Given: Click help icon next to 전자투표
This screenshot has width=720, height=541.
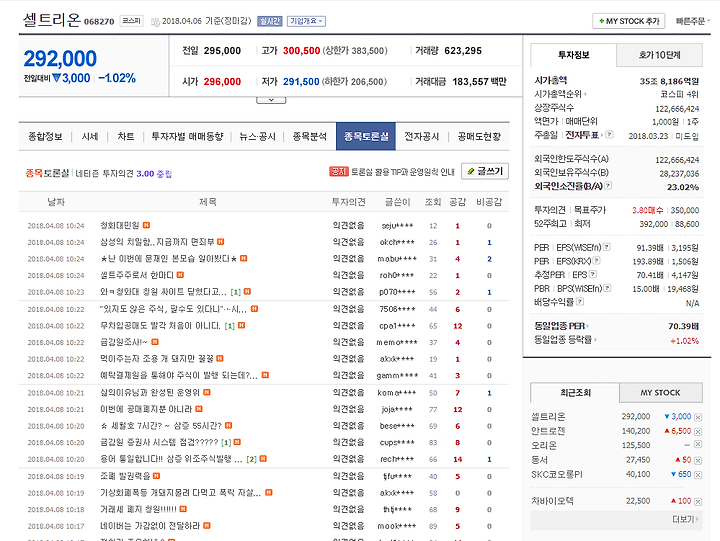Looking at the screenshot, I should pyautogui.click(x=609, y=135).
